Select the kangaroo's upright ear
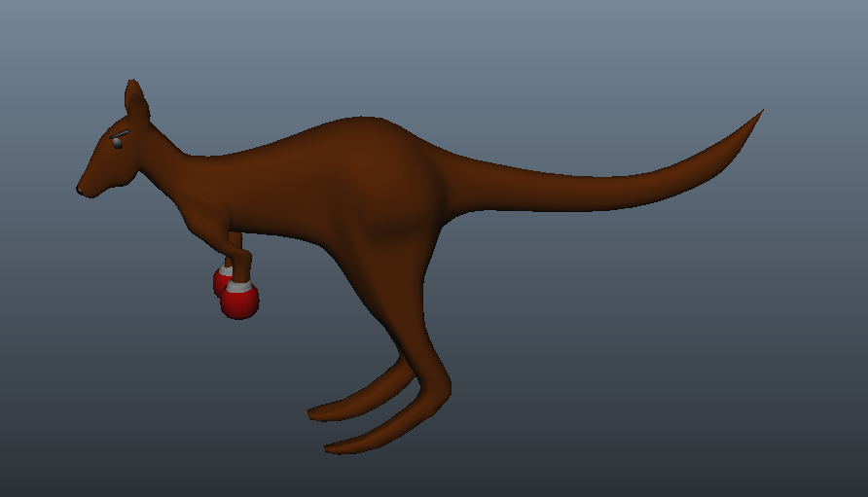868x497 pixels. [136, 99]
